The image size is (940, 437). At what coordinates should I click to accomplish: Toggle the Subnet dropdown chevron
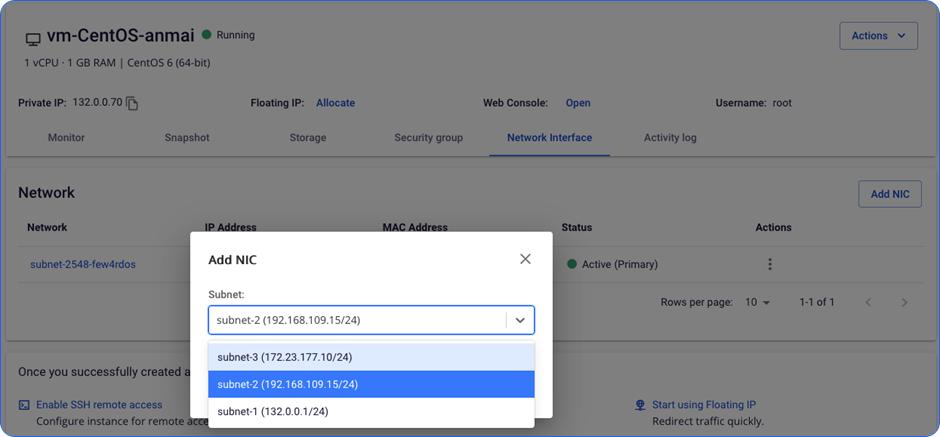point(520,320)
